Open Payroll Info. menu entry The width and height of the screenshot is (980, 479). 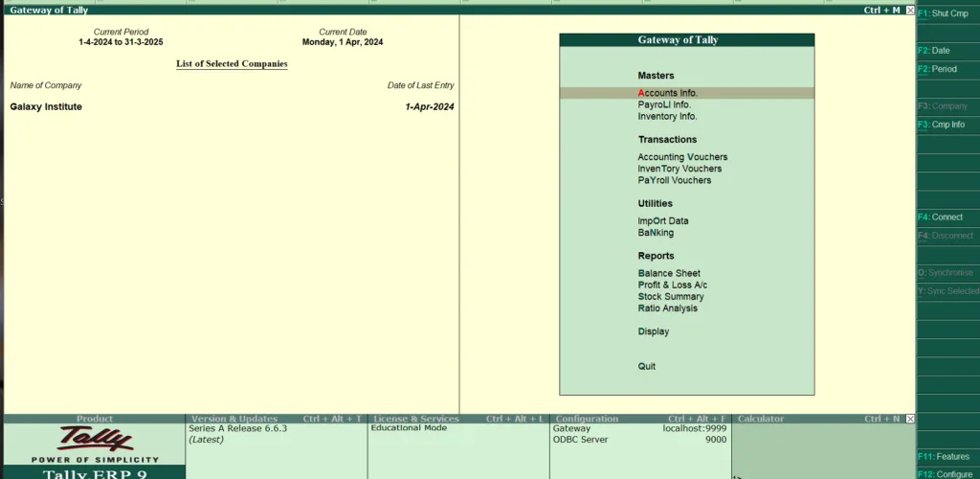click(x=664, y=104)
